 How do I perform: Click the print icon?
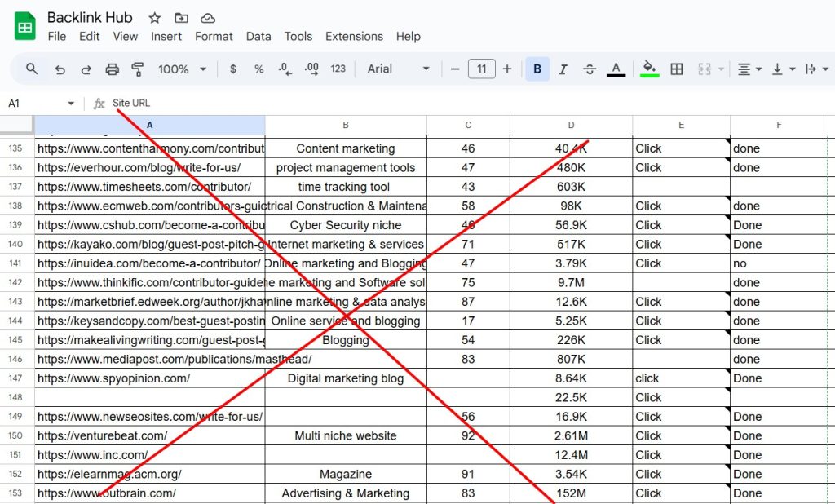tap(112, 69)
